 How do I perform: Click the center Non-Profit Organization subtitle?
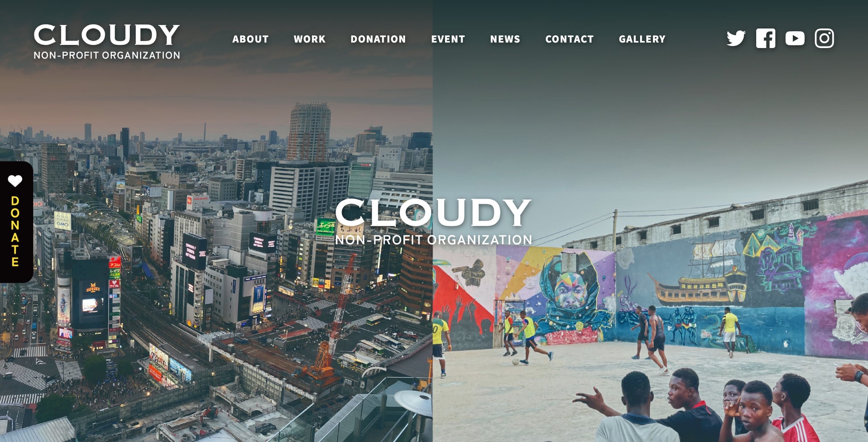tap(434, 240)
